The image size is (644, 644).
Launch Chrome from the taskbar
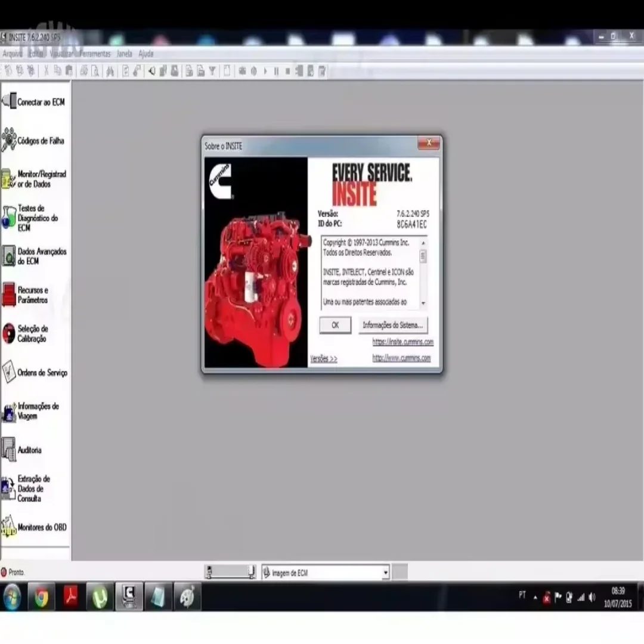coord(41,597)
